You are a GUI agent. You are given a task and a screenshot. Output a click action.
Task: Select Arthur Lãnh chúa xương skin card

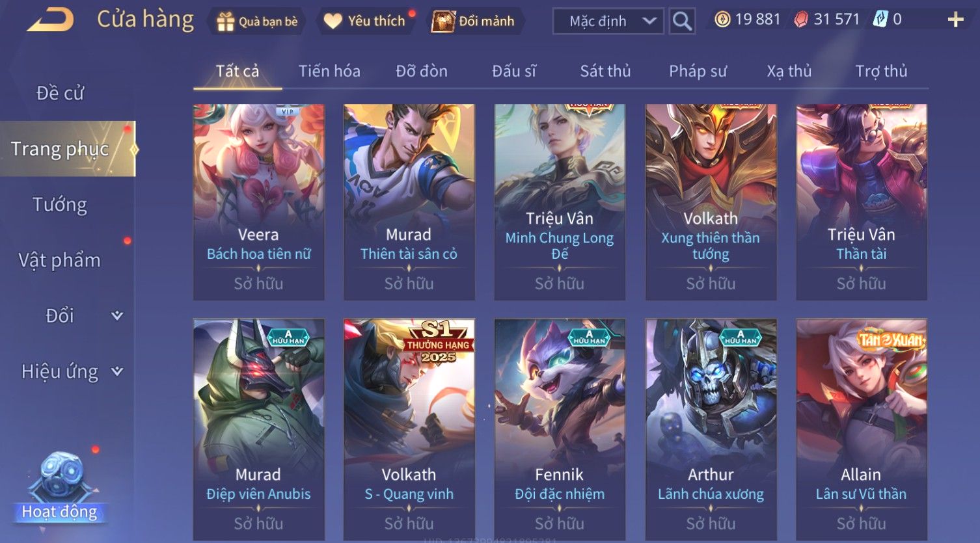tap(711, 429)
